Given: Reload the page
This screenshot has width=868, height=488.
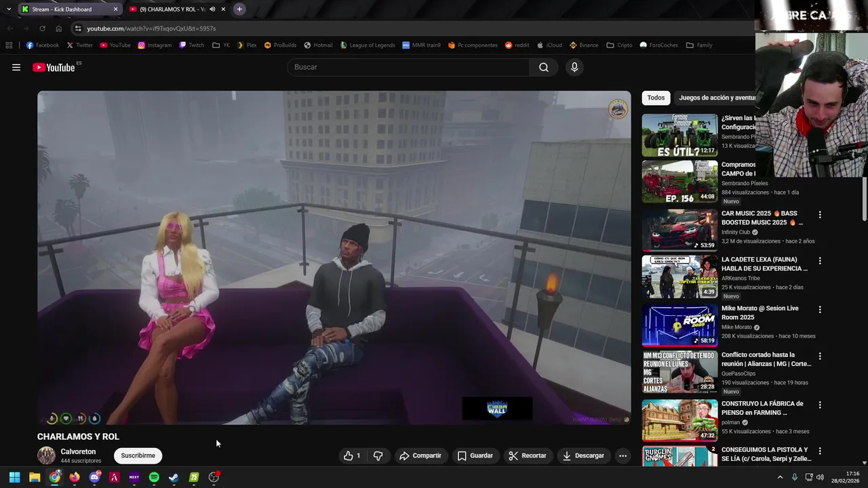Looking at the screenshot, I should pos(42,28).
